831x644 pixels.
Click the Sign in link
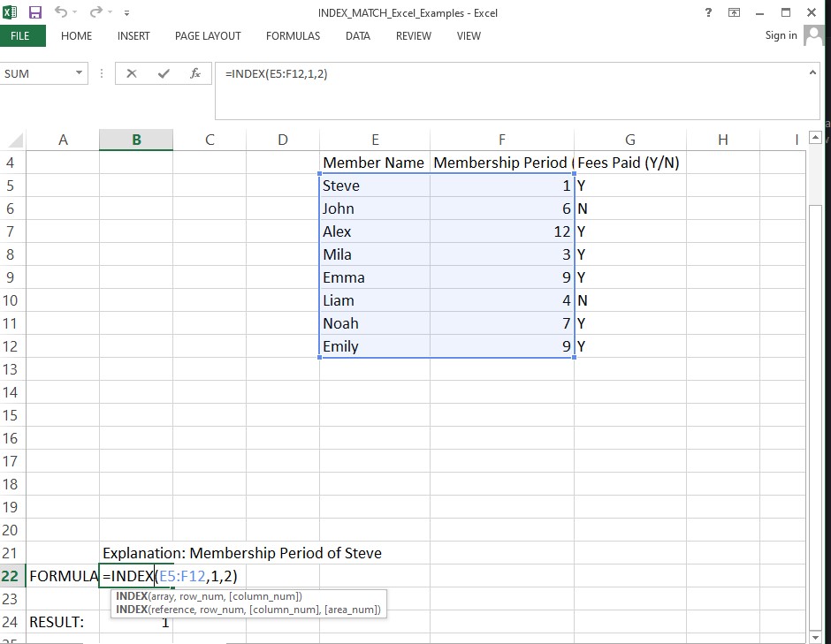tap(781, 35)
